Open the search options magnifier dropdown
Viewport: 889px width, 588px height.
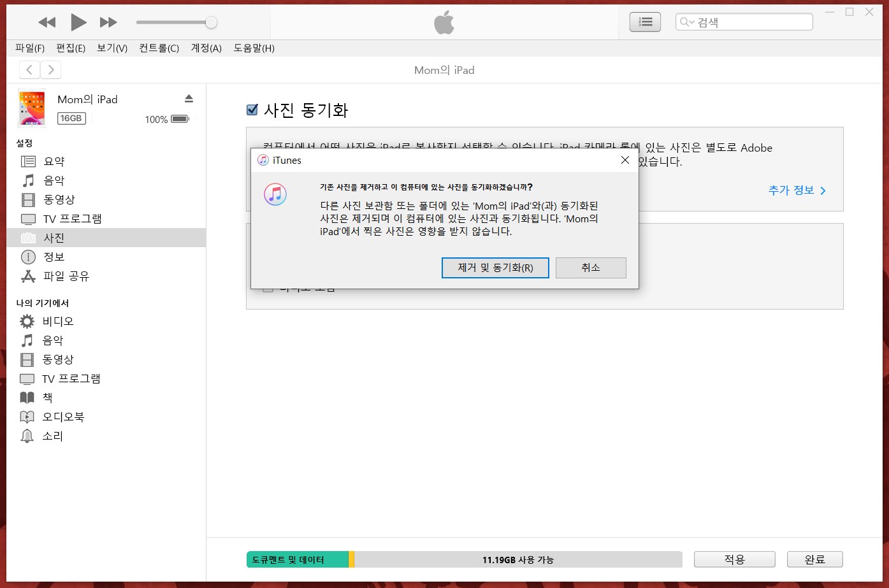[x=687, y=22]
